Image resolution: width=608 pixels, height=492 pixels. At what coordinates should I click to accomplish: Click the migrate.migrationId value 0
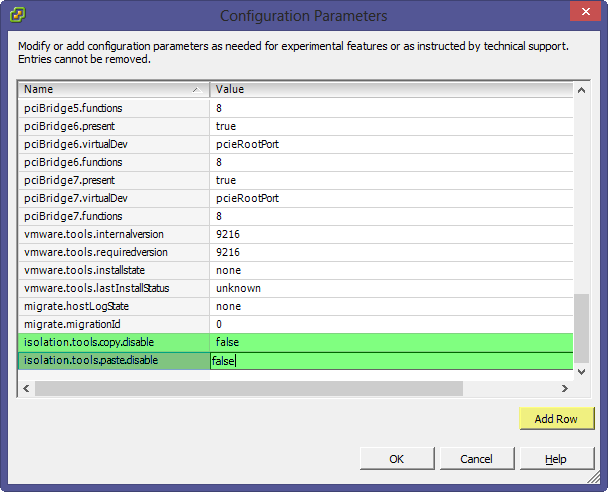tap(391, 324)
